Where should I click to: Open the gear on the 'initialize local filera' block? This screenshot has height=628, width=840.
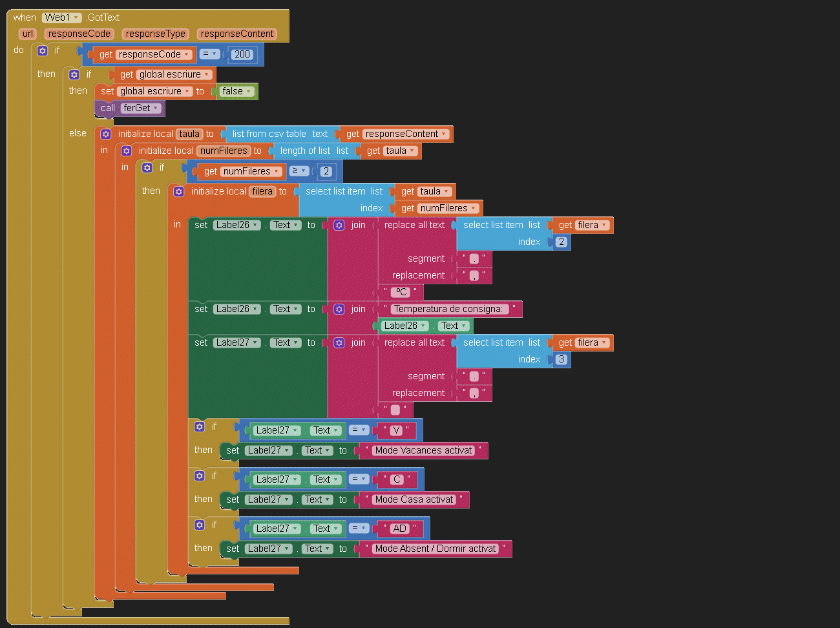click(x=179, y=192)
